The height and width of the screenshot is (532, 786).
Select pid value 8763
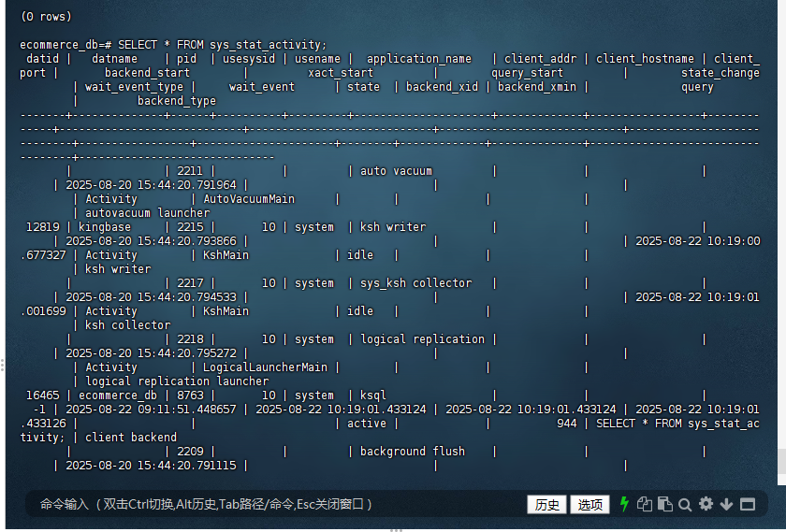190,395
